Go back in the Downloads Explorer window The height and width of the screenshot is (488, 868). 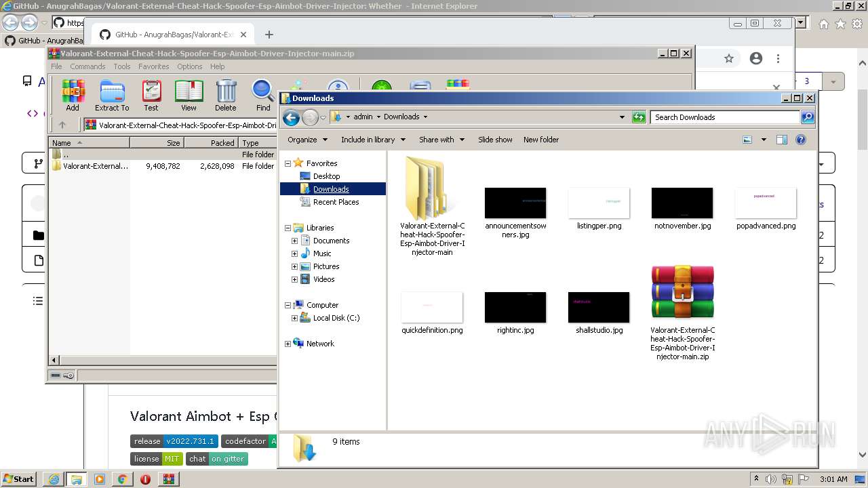tap(292, 117)
